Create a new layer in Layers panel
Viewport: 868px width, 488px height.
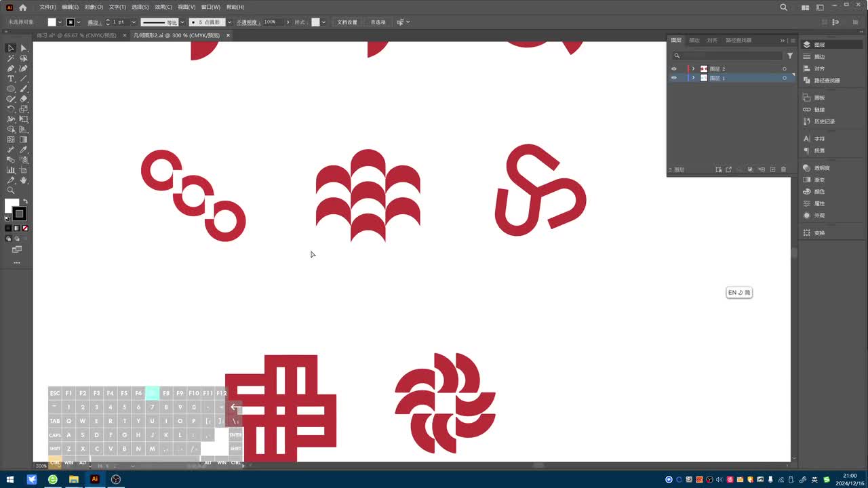tap(772, 169)
